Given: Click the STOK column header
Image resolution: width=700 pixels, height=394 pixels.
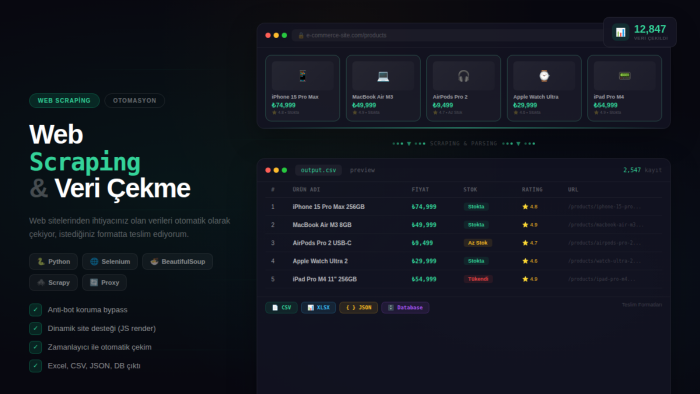Looking at the screenshot, I should [470, 190].
